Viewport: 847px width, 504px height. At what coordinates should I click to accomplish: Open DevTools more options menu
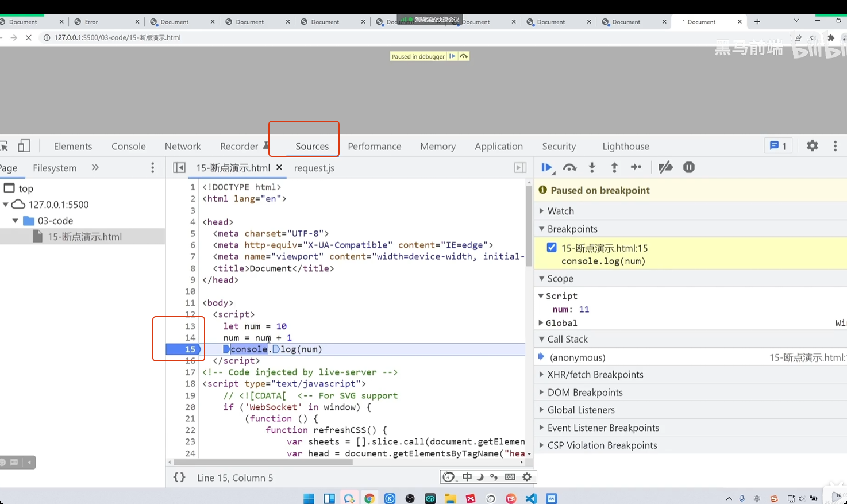click(835, 146)
